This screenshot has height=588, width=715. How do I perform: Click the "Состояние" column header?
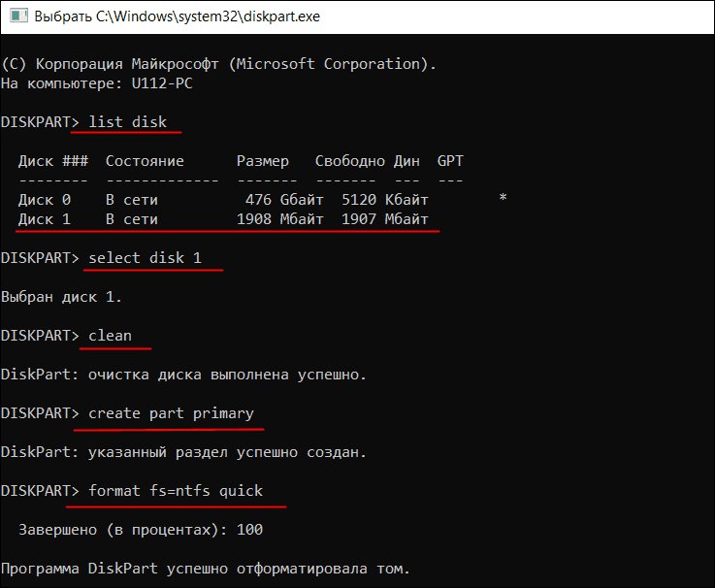pyautogui.click(x=145, y=160)
